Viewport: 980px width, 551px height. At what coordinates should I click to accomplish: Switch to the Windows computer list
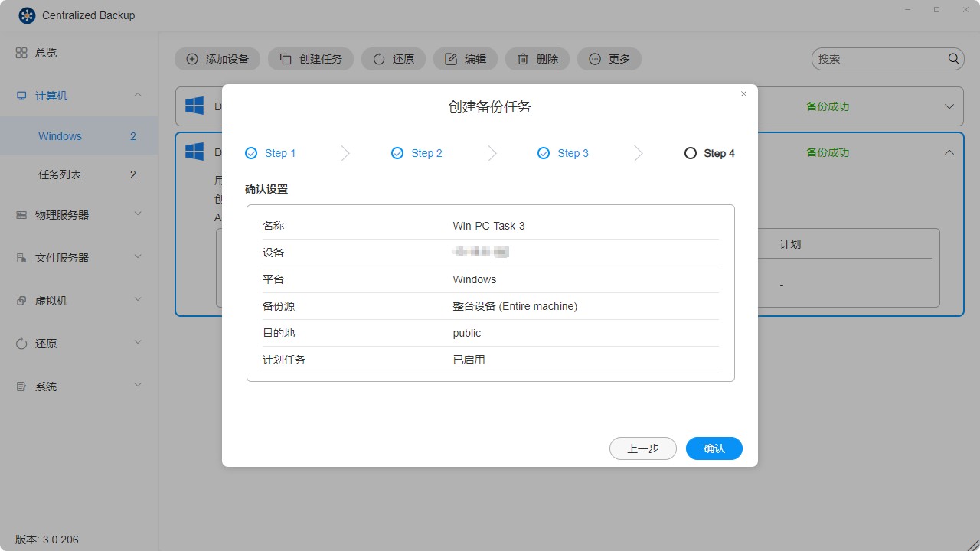tap(60, 135)
